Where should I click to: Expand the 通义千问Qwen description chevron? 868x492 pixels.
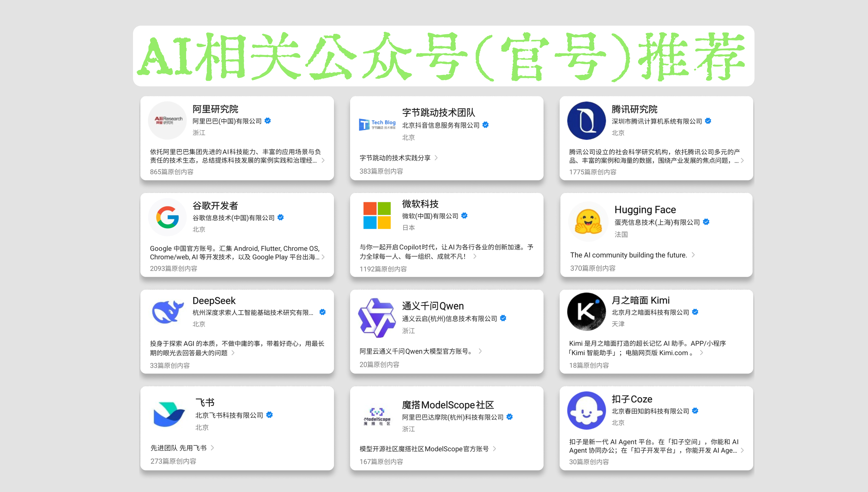[480, 351]
